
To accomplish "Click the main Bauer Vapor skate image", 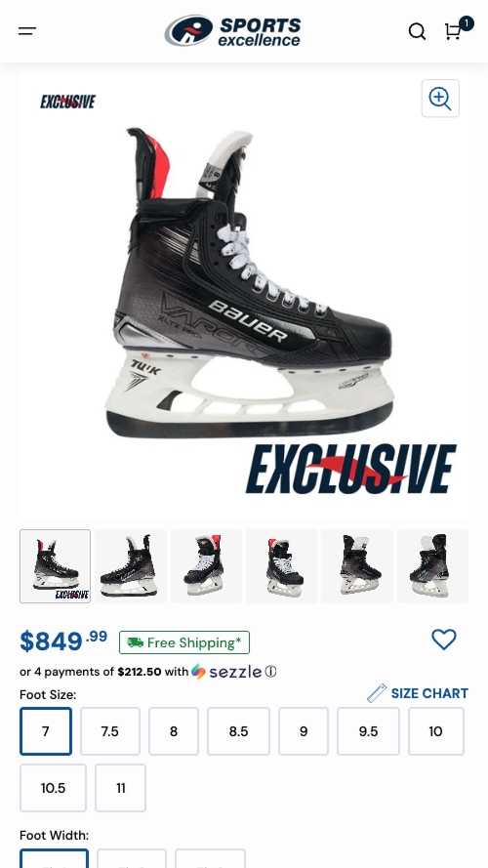I will [249, 283].
